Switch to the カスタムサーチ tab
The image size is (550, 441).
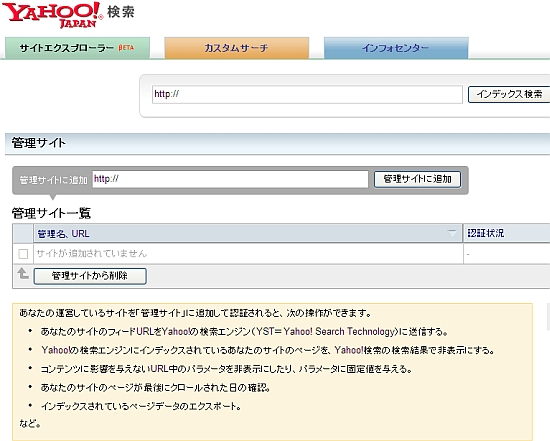click(237, 48)
